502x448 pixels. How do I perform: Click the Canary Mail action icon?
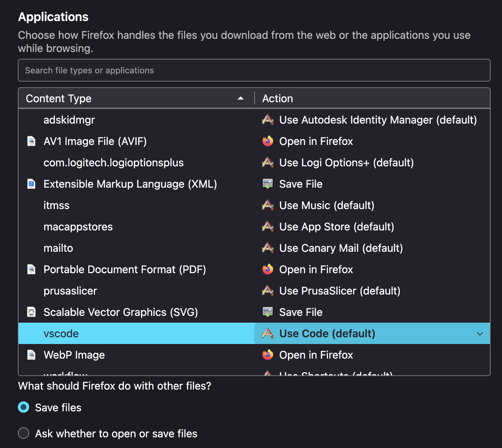pyautogui.click(x=268, y=248)
